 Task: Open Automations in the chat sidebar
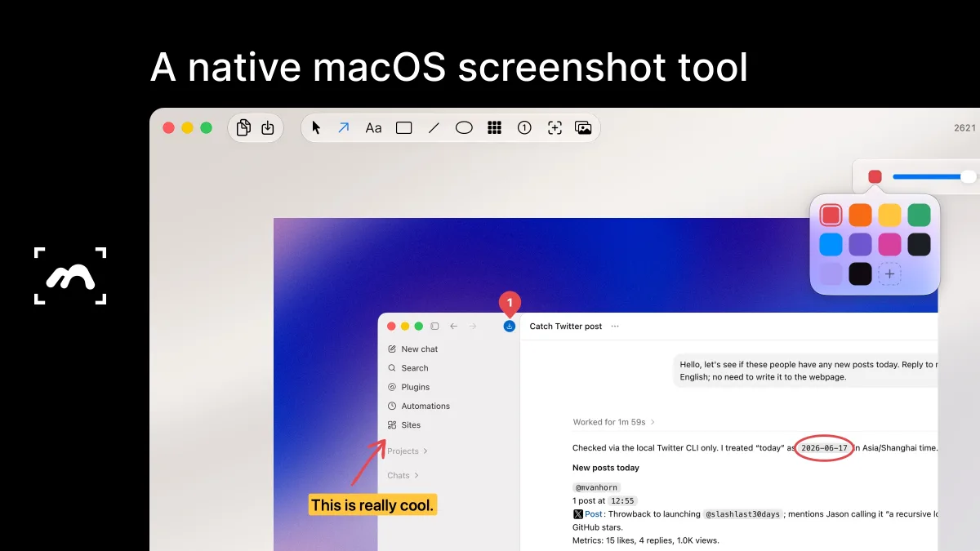[418, 406]
